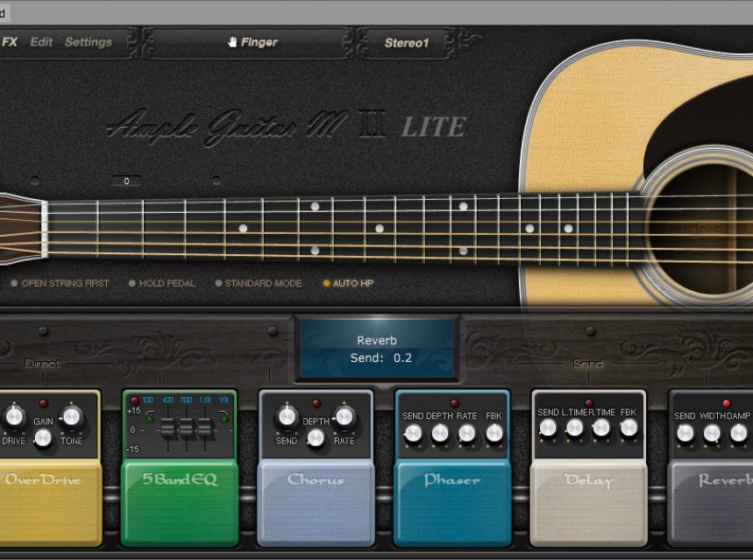Click the 'Send' effects chain label

point(588,364)
